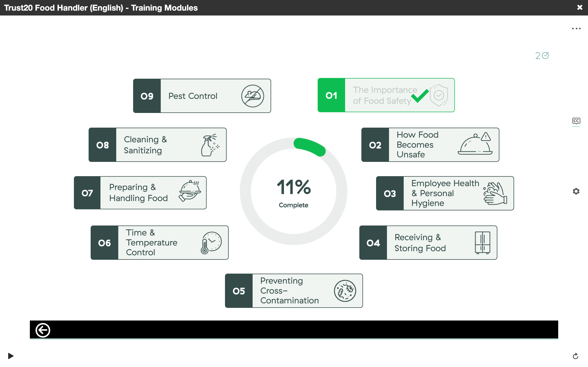The height and width of the screenshot is (367, 588).
Task: Open the settings gear on right side
Action: [576, 191]
